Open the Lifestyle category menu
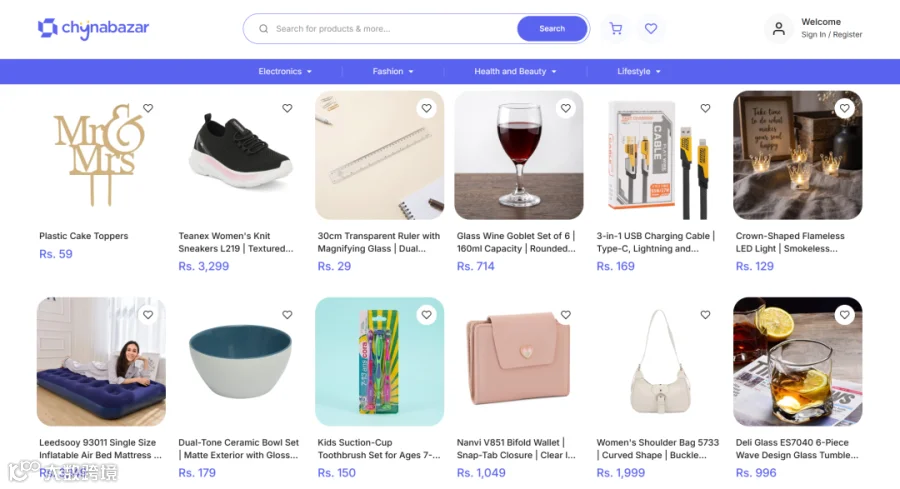The image size is (900, 489). click(639, 71)
